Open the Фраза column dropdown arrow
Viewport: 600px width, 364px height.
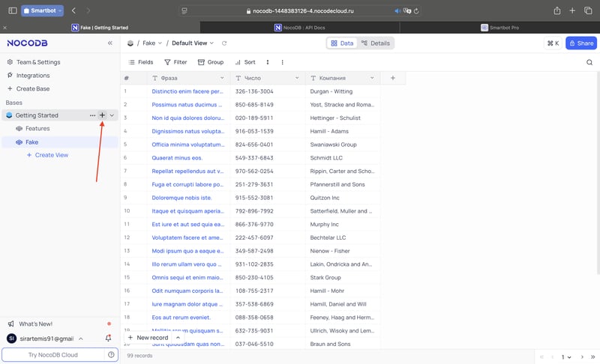[x=222, y=78]
